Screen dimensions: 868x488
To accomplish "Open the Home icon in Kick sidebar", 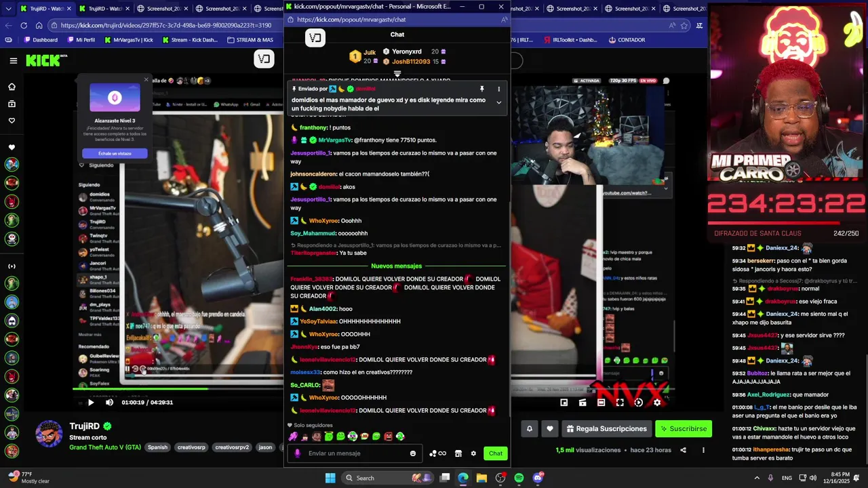I will [x=12, y=87].
